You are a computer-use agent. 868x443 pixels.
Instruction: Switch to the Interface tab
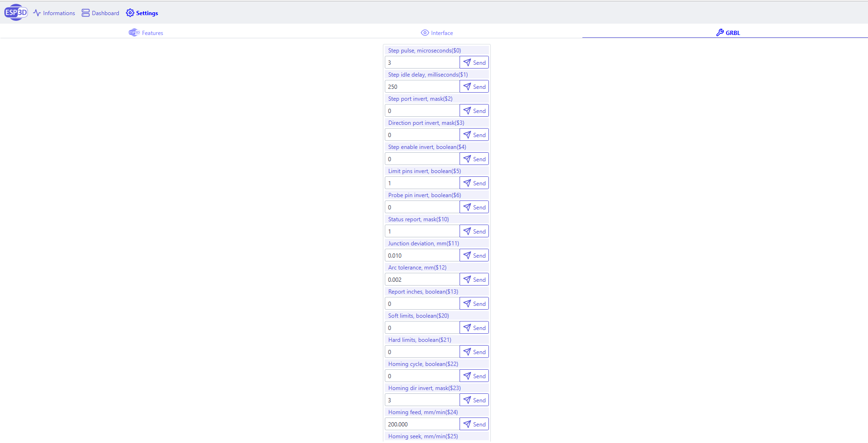pyautogui.click(x=437, y=33)
